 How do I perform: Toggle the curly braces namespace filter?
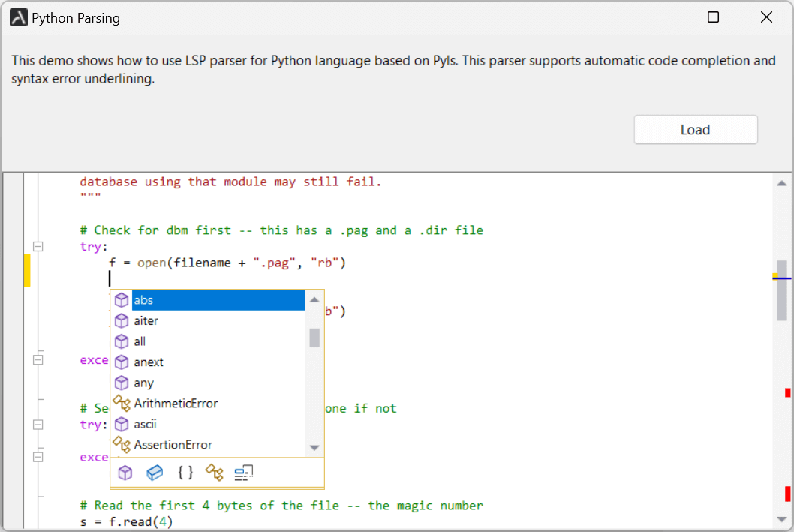pyautogui.click(x=185, y=473)
